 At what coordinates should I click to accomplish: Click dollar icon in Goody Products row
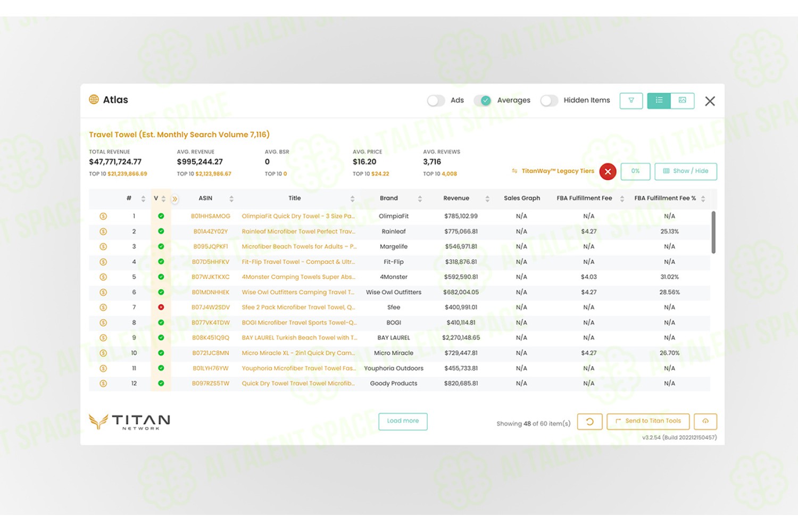(103, 384)
